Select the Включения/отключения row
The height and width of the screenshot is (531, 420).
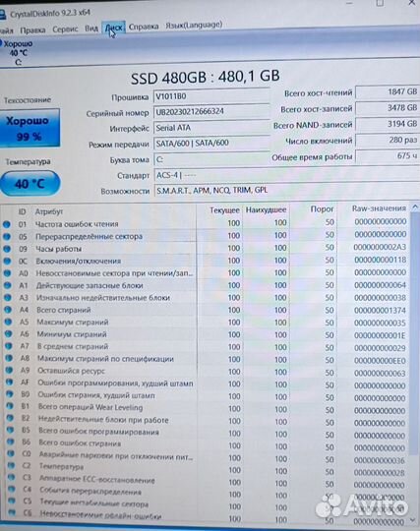coord(206,261)
